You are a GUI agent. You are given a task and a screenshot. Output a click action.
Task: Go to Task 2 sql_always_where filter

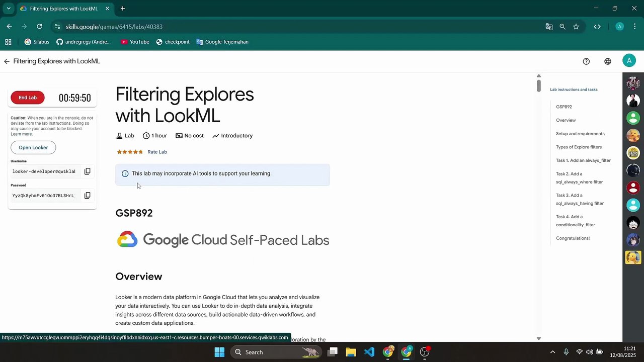[579, 178]
